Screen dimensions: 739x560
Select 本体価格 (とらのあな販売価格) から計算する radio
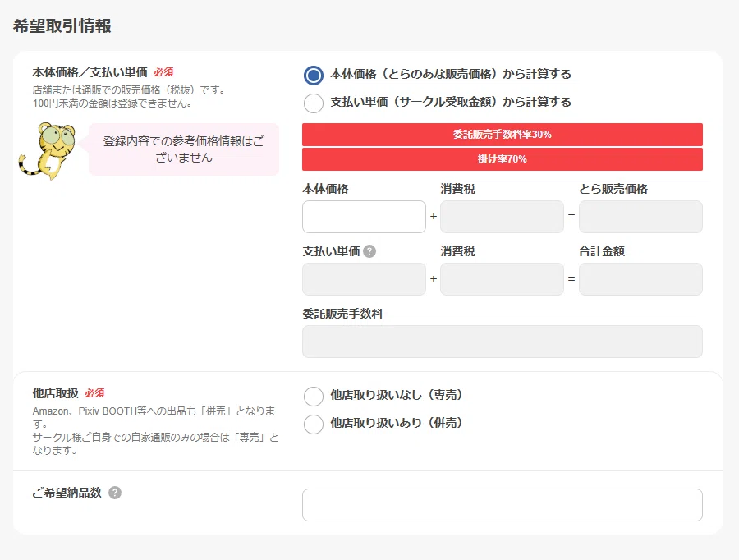pyautogui.click(x=314, y=76)
